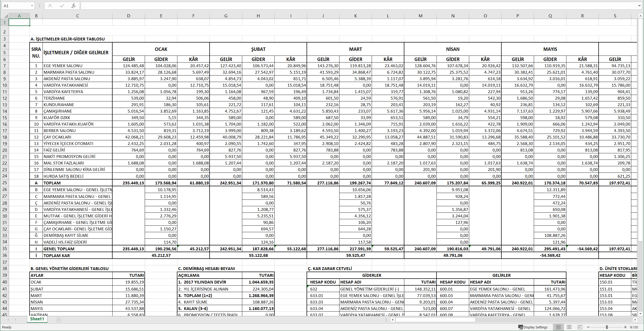Click the zoom slider handle
Image resolution: width=644 pixels, height=331 pixels.
[x=607, y=327]
